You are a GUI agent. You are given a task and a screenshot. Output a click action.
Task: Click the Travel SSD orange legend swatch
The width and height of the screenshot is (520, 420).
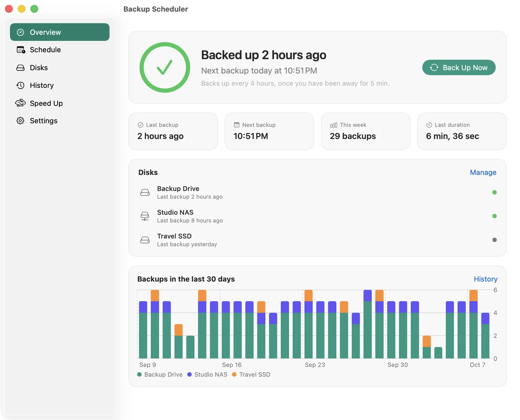coord(234,375)
